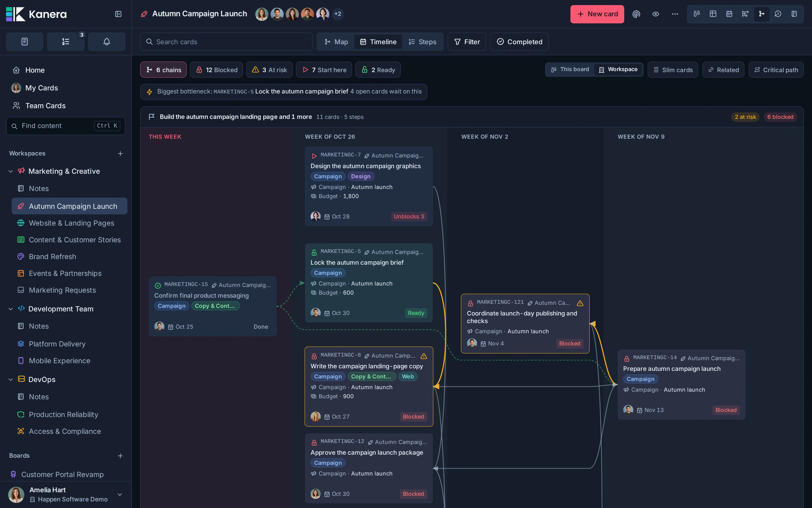Switch to the Steps tab
Viewport: 812px width, 508px height.
click(x=422, y=42)
